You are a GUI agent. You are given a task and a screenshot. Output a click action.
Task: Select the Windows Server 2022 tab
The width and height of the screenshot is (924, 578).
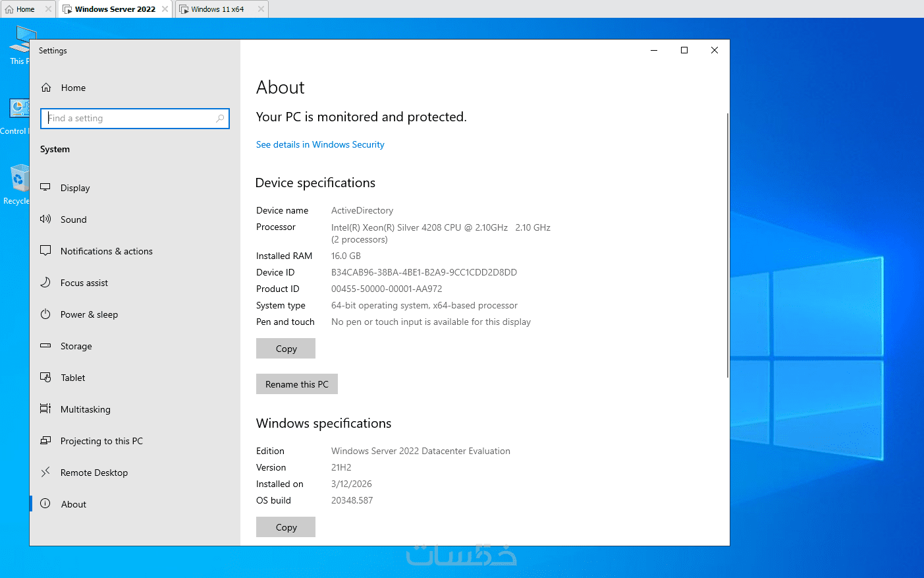tap(115, 9)
